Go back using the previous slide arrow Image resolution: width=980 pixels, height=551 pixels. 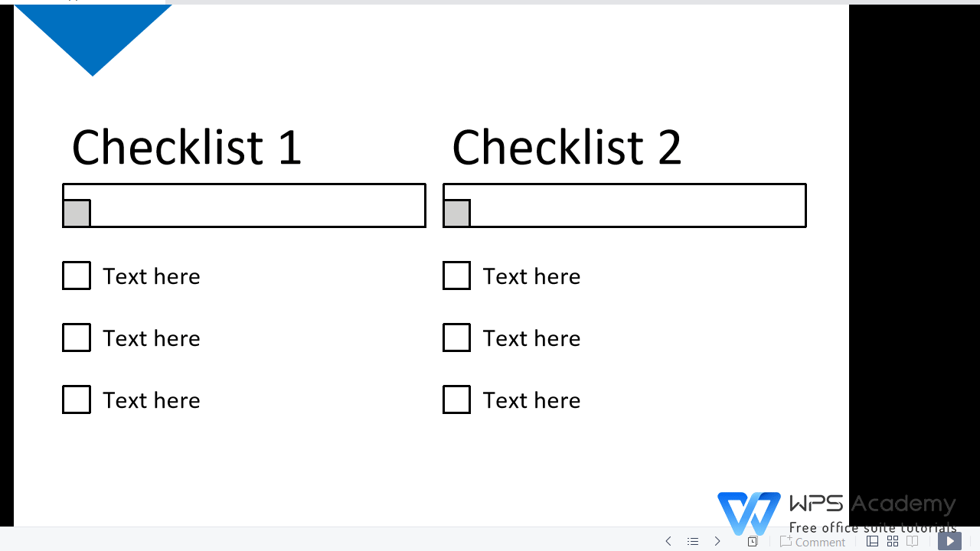(x=668, y=541)
